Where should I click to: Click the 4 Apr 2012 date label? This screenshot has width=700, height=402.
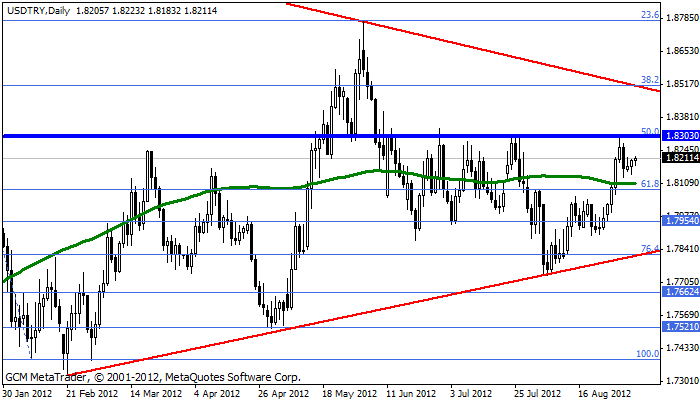coord(217,394)
